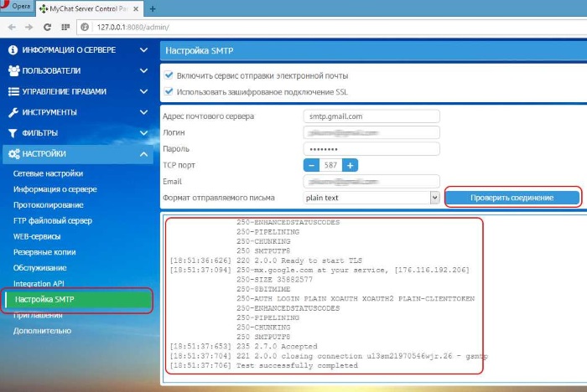Click the filters funnel icon
The width and height of the screenshot is (587, 392).
(13, 133)
